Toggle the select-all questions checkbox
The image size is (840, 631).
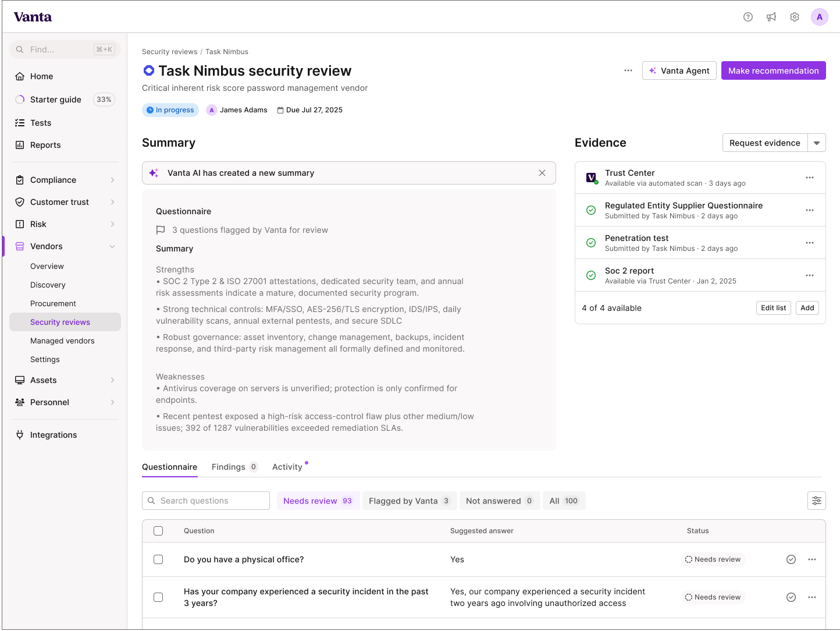pos(158,531)
